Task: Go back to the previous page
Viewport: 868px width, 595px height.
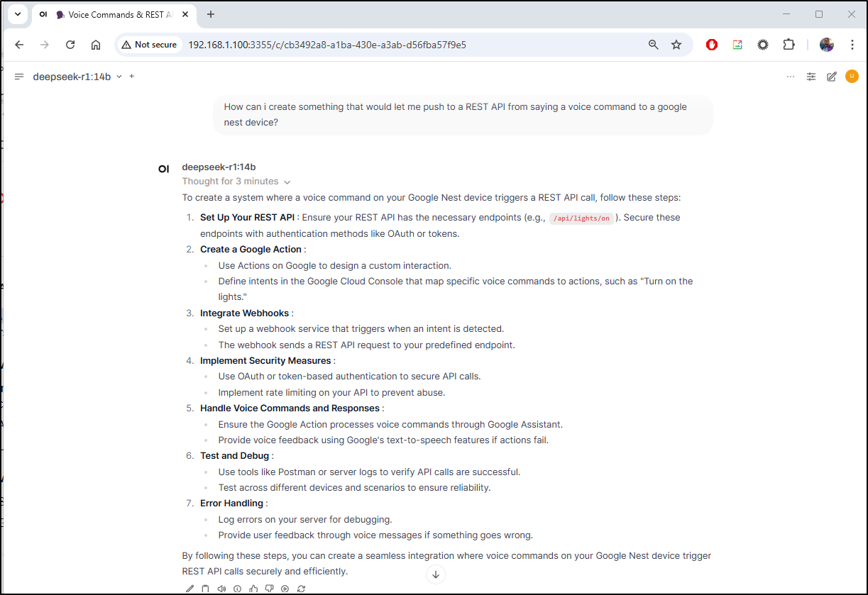Action: point(19,45)
